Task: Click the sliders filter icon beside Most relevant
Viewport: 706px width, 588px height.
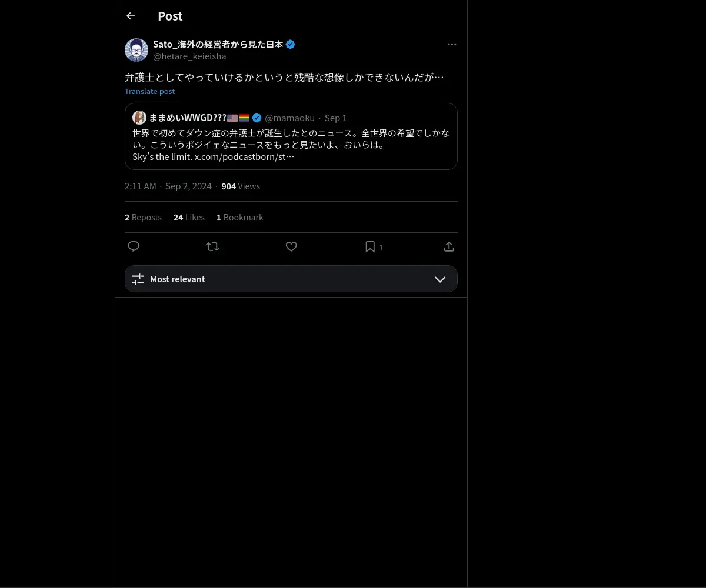Action: click(x=138, y=279)
